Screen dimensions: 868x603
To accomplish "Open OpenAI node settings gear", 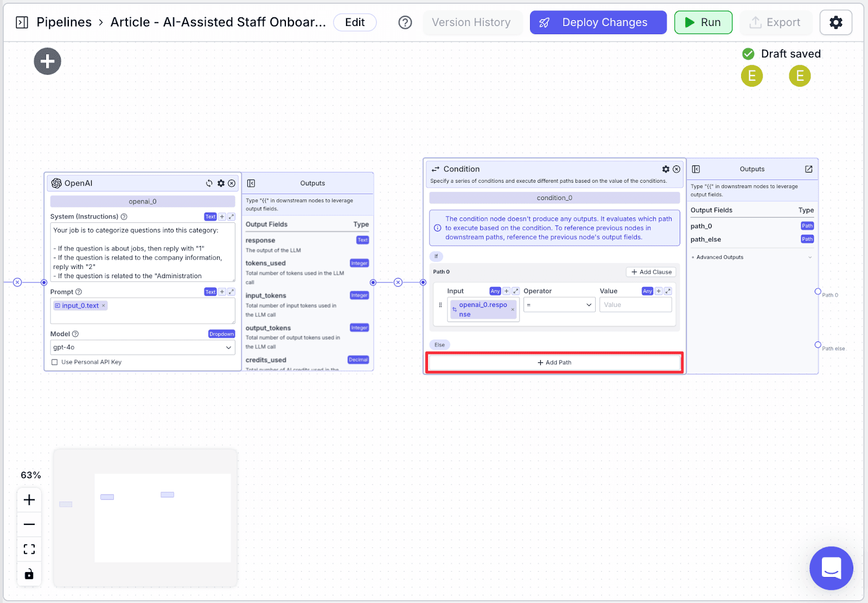I will (221, 183).
